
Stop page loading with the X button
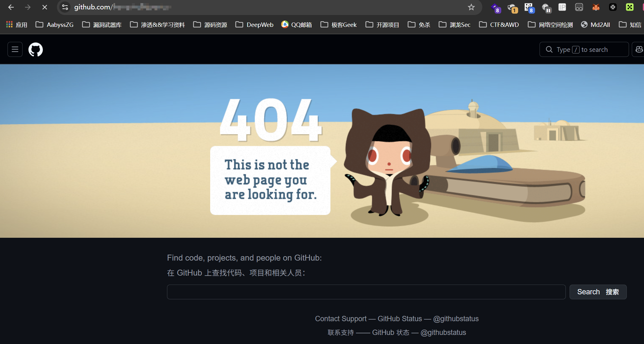(x=45, y=7)
